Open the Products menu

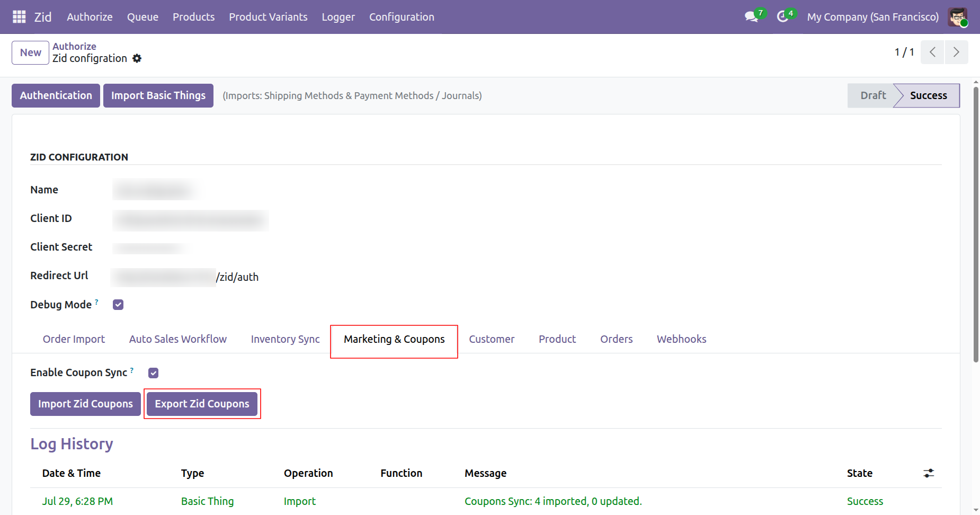193,17
